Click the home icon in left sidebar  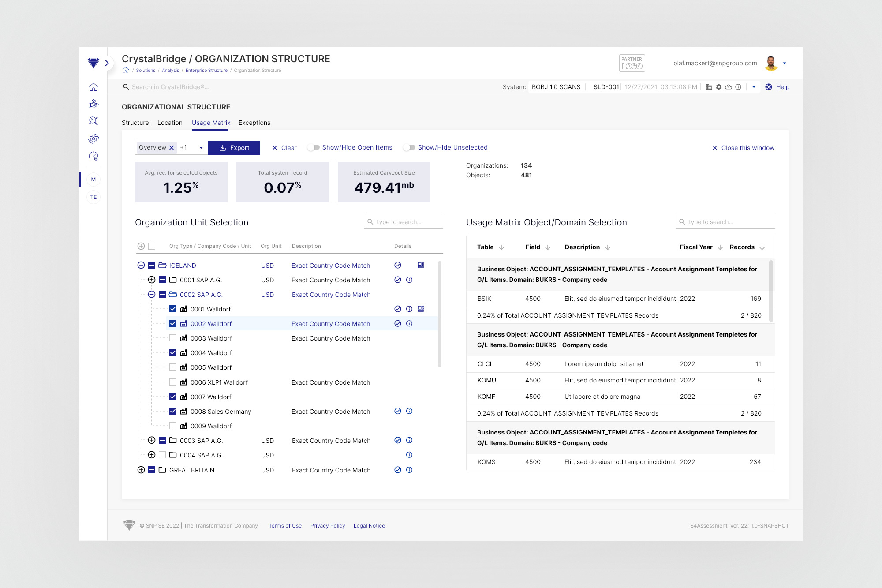tap(93, 87)
